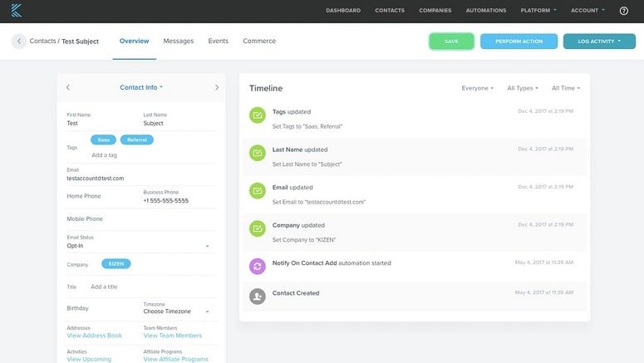Select the Saas tag pill
Image resolution: width=644 pixels, height=363 pixels.
[104, 140]
